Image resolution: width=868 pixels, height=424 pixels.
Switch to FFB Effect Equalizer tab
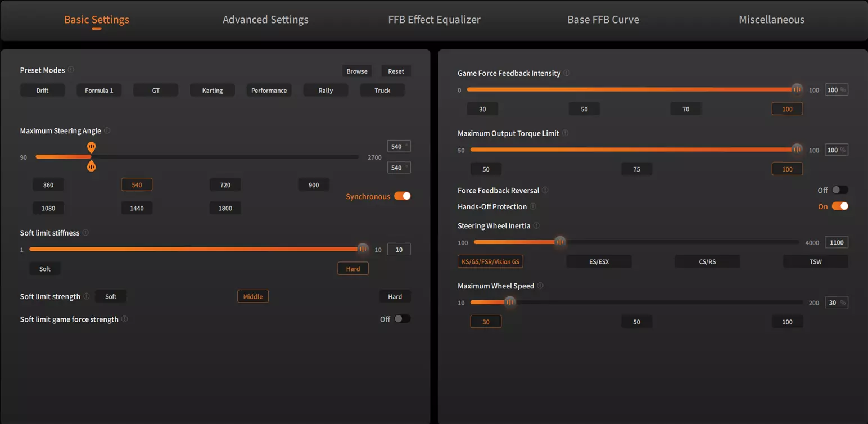(x=434, y=20)
